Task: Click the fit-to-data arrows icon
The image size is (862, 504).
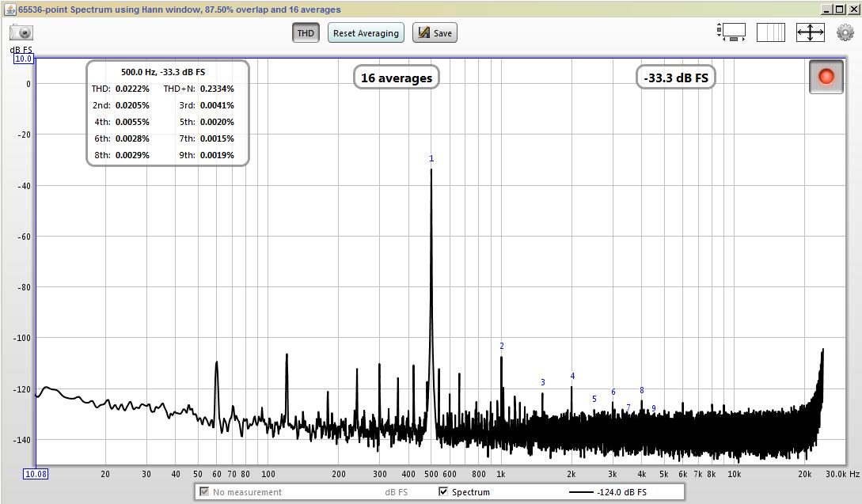Action: click(811, 32)
